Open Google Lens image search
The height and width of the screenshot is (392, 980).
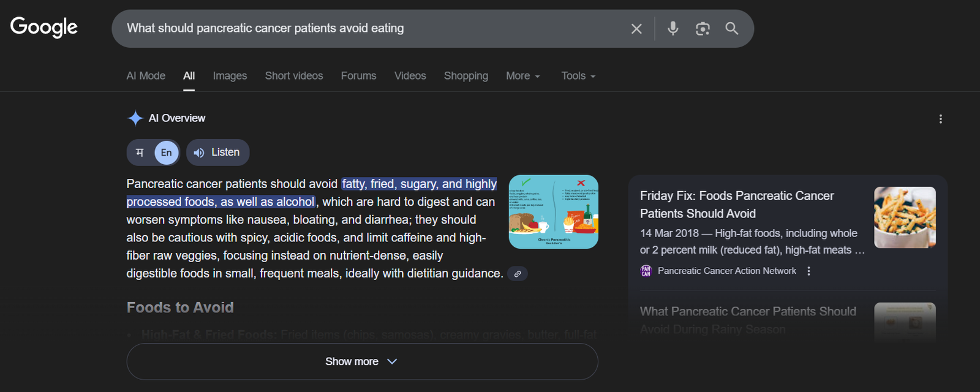pos(703,28)
